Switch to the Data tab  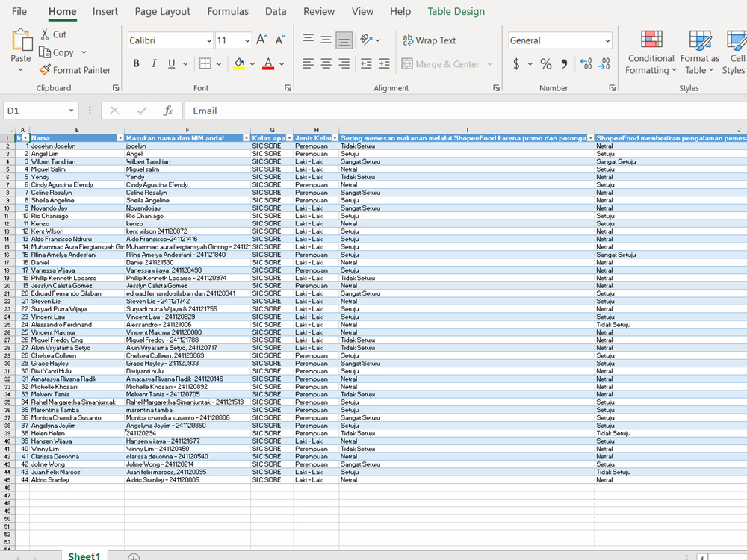pos(276,11)
